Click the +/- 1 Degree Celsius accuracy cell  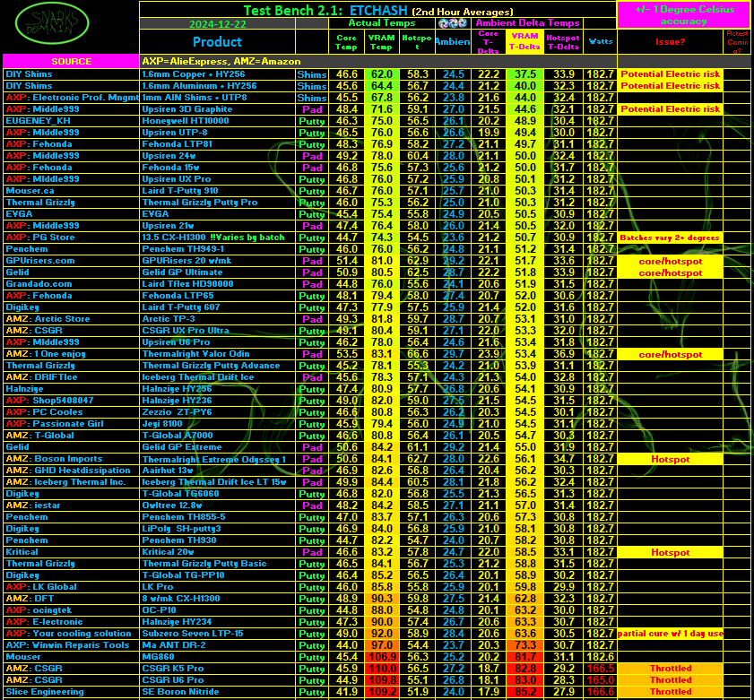684,15
